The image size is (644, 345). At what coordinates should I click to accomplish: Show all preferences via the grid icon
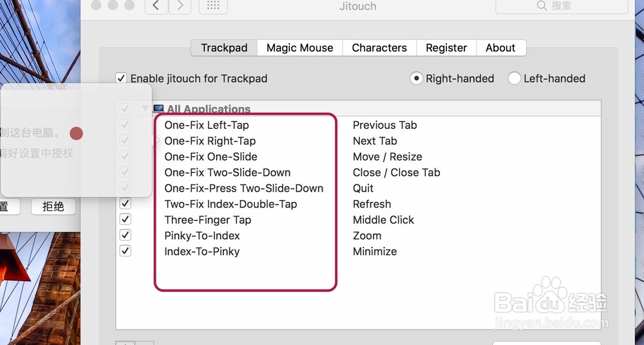point(213,6)
